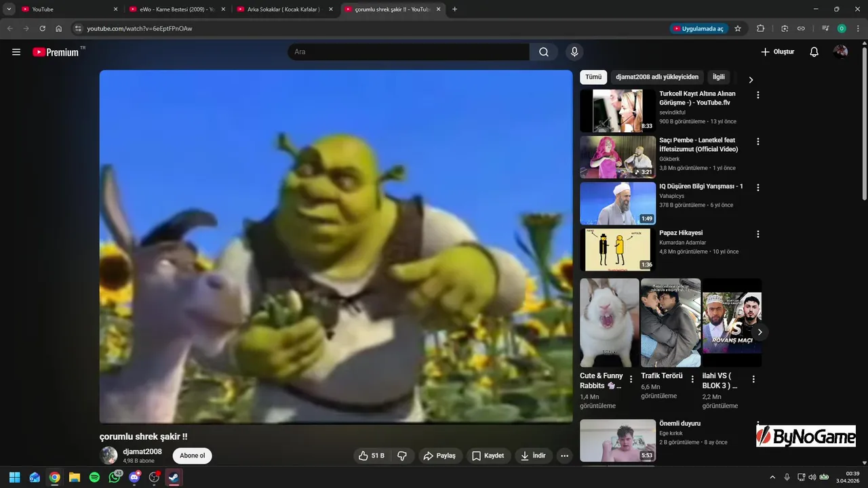
Task: Select djamat2008 adlı yükleyiciden chip
Action: 657,77
